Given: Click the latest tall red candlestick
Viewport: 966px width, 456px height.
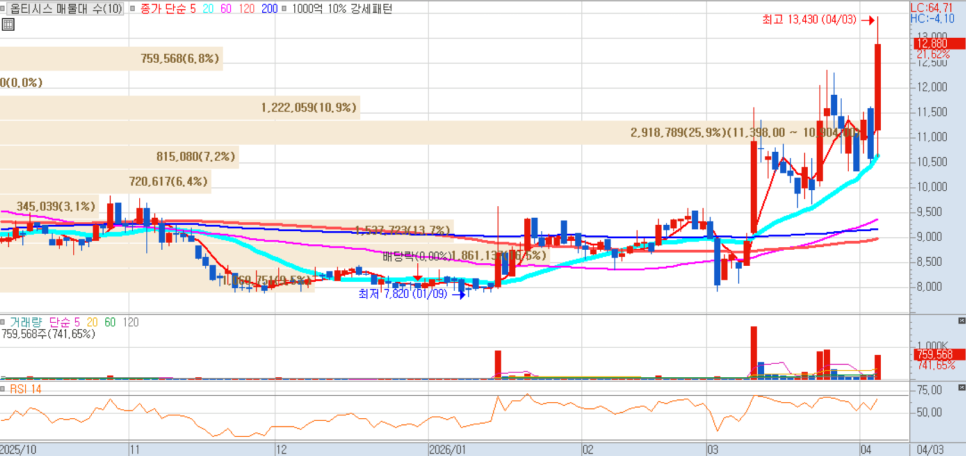Looking at the screenshot, I should (x=877, y=87).
